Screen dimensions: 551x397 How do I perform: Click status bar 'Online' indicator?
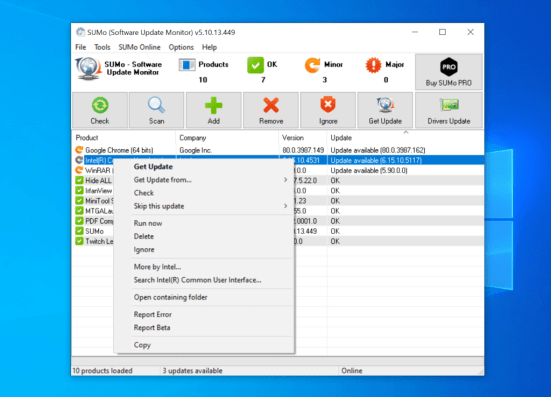pos(352,371)
